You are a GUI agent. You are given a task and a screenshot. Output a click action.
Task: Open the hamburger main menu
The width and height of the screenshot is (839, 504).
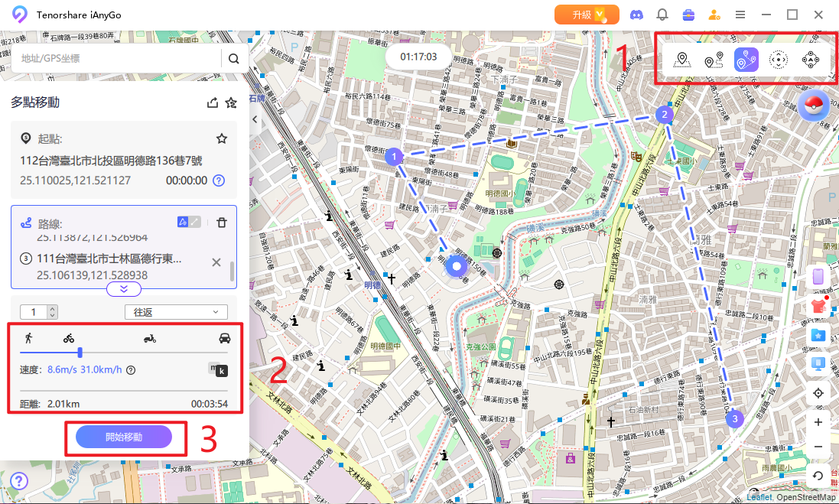pyautogui.click(x=740, y=15)
